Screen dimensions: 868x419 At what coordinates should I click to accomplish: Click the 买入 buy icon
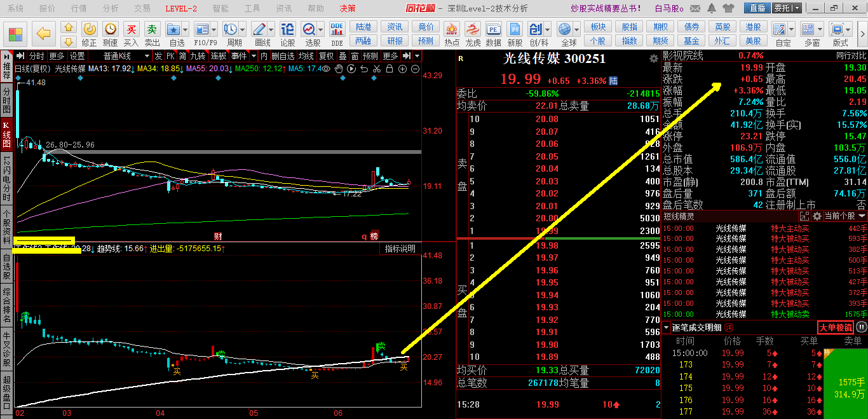point(132,29)
